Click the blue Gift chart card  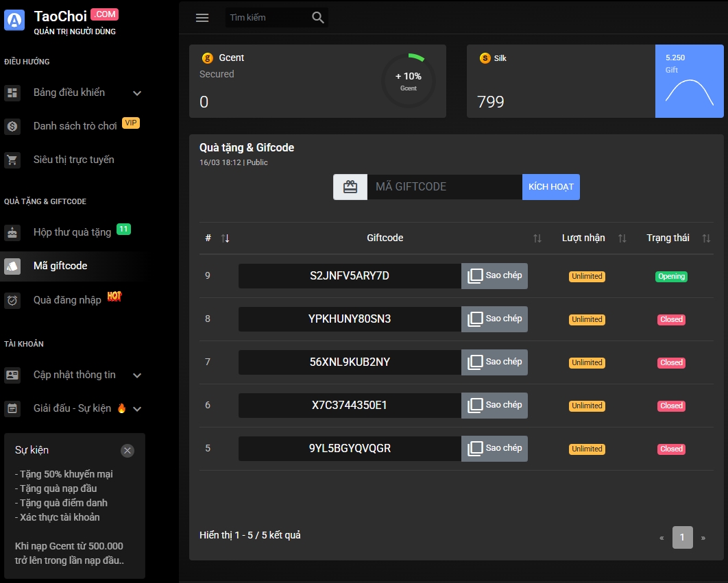(689, 82)
